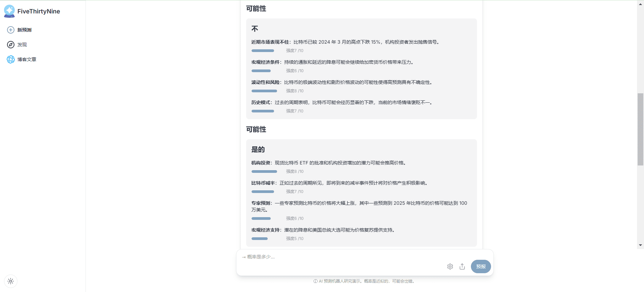The image size is (644, 292).
Task: Start a new forecast via 新预测
Action: pyautogui.click(x=24, y=30)
